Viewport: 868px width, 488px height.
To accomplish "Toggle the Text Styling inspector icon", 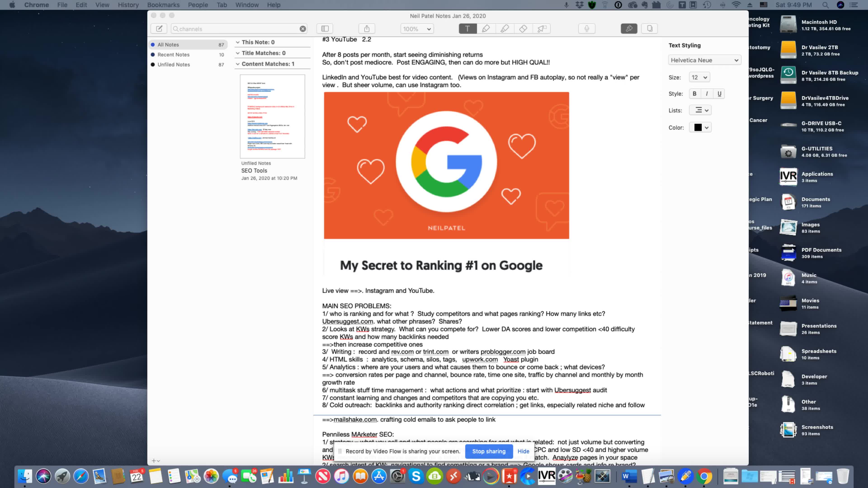I will click(x=629, y=29).
